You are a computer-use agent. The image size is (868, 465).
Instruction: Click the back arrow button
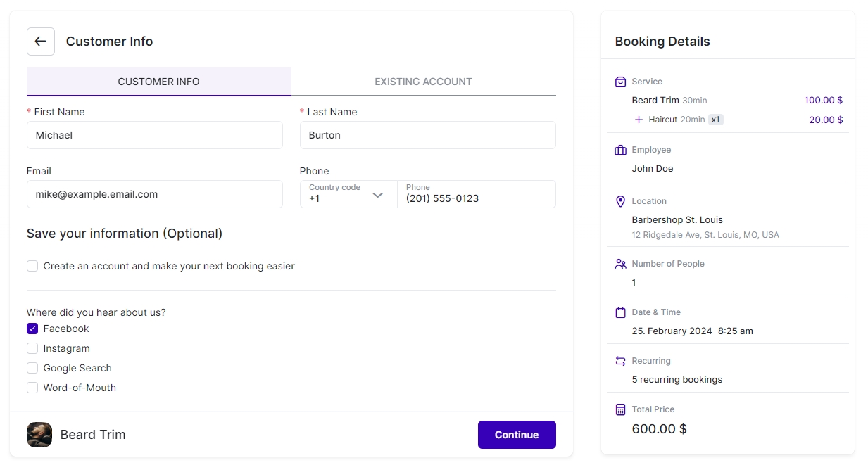41,42
